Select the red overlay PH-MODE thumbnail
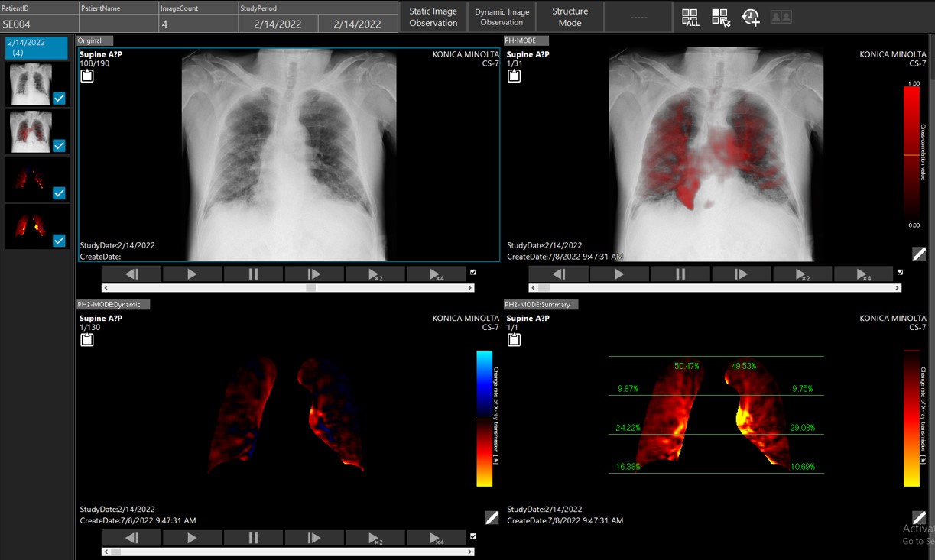 [31, 131]
